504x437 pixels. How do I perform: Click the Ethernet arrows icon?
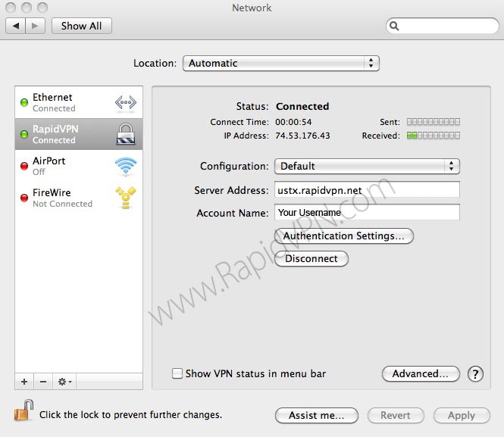point(126,103)
